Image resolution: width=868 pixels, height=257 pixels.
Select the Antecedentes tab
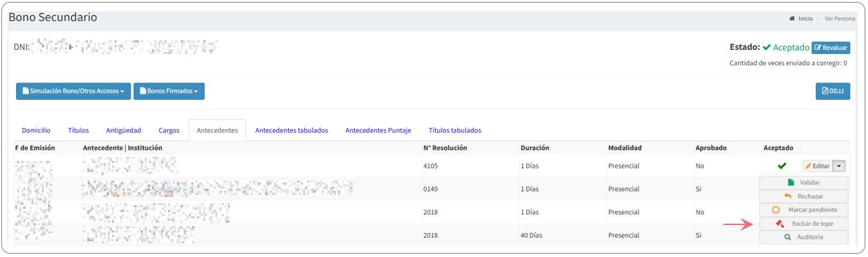click(x=217, y=130)
